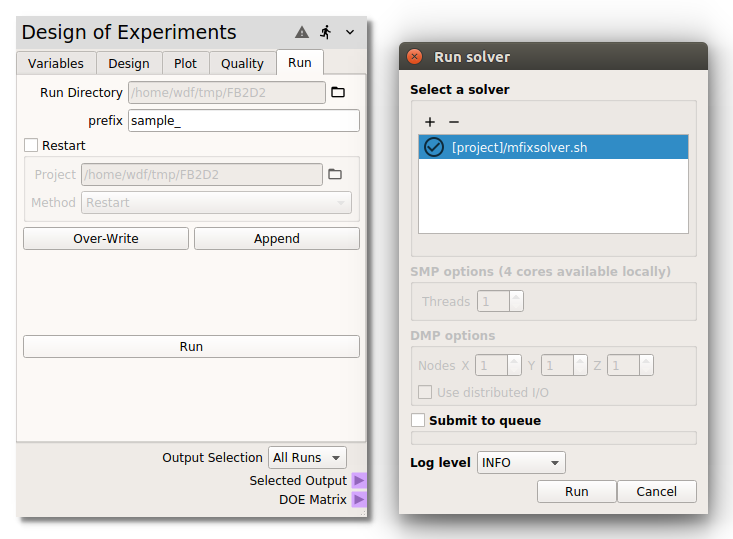Check Use distributed I/O option
This screenshot has height=539, width=733.
pos(425,392)
